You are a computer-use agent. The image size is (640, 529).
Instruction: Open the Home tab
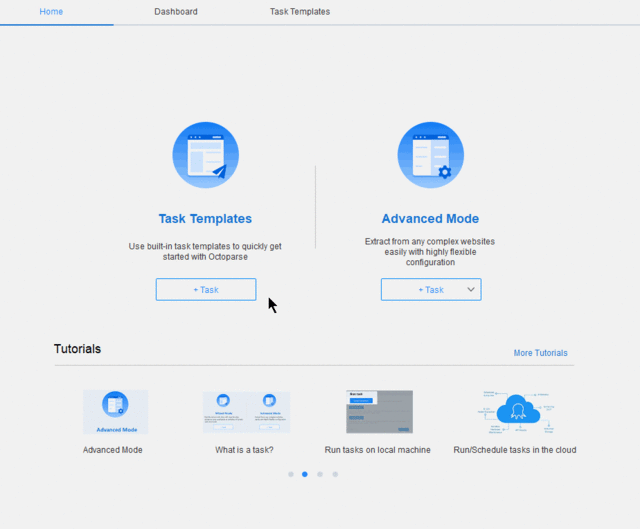[x=51, y=11]
